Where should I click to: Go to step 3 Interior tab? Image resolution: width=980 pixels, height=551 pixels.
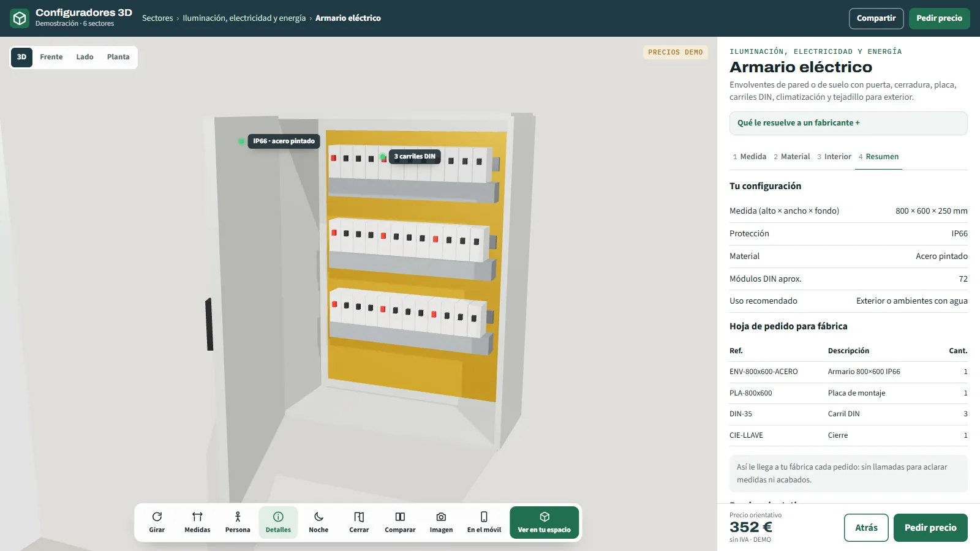coord(834,157)
